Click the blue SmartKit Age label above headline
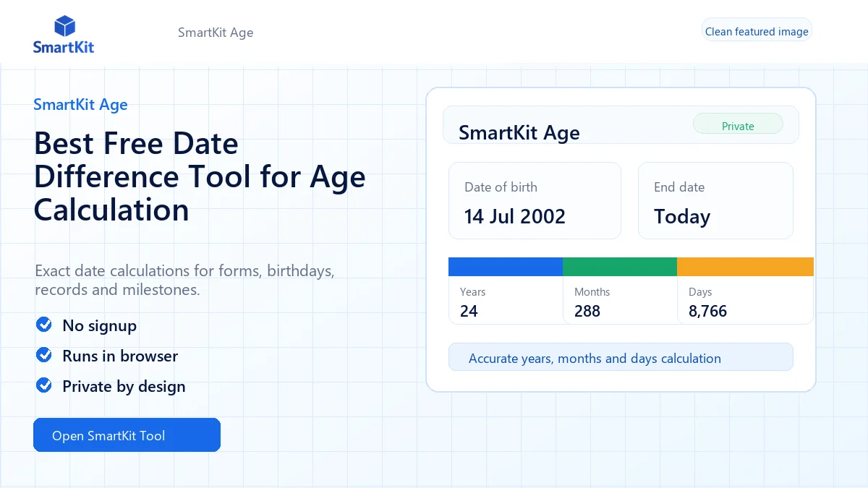The width and height of the screenshot is (868, 488). tap(80, 105)
